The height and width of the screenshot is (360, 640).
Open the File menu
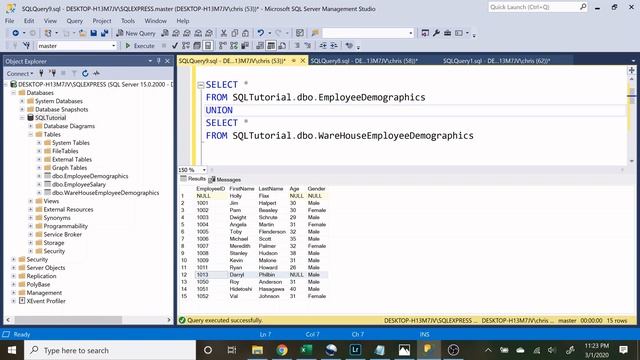click(9, 21)
